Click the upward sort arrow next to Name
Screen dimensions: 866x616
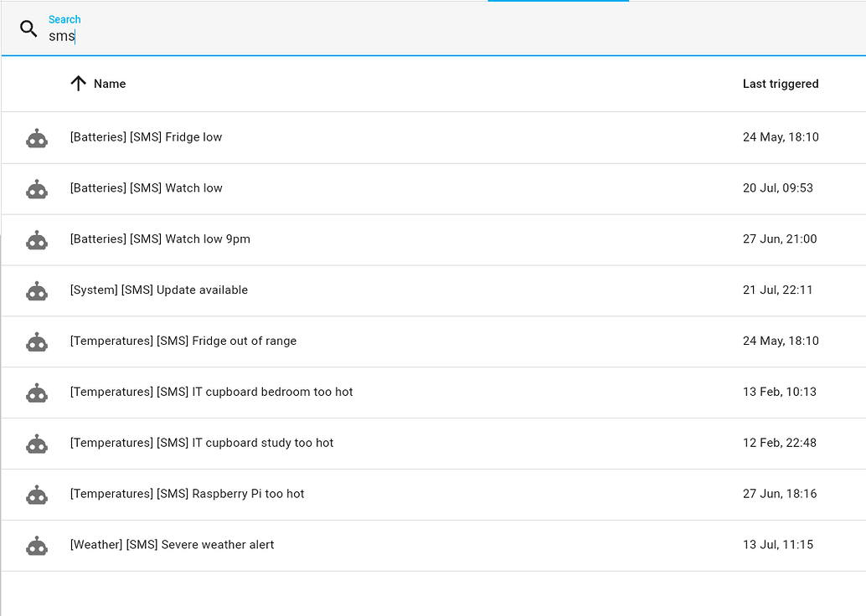pyautogui.click(x=78, y=84)
